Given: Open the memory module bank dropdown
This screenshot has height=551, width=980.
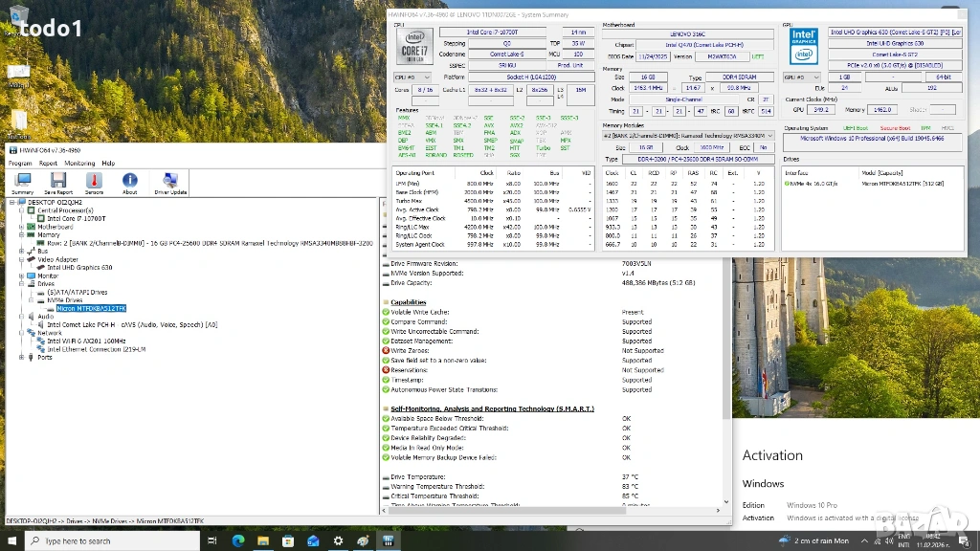Looking at the screenshot, I should 687,136.
